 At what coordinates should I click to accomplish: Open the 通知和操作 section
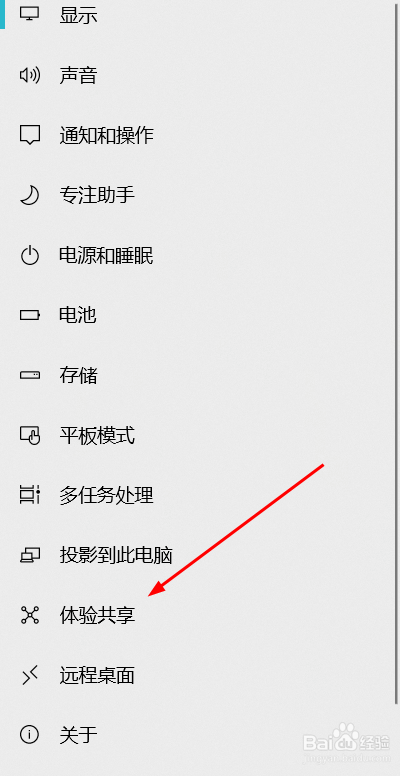[x=198, y=135]
